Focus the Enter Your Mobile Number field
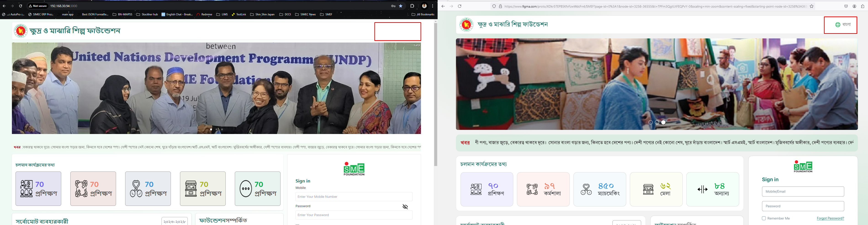 tap(354, 197)
